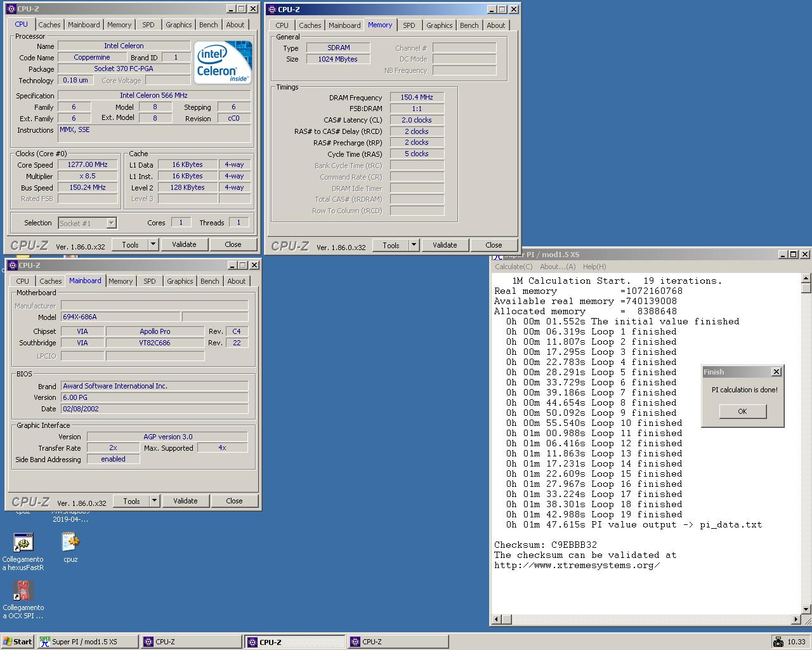Click Super PI vertical scrollbar up arrow
812x650 pixels.
[806, 278]
